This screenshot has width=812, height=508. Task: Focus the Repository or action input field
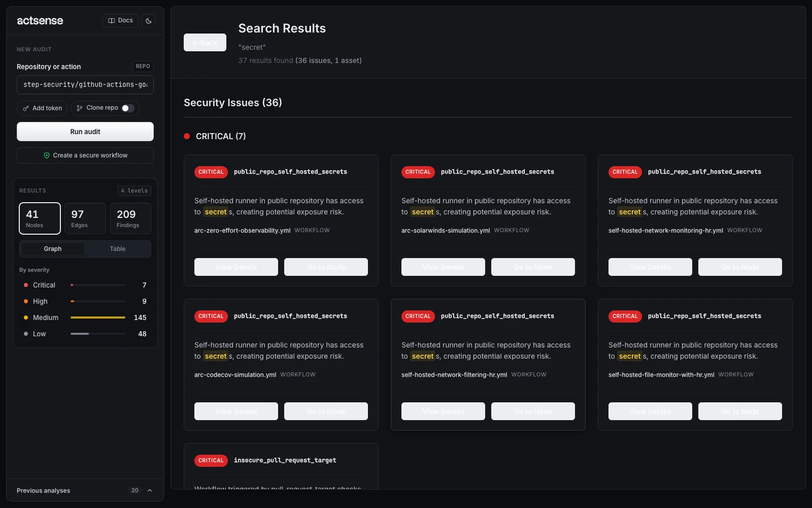pyautogui.click(x=85, y=85)
